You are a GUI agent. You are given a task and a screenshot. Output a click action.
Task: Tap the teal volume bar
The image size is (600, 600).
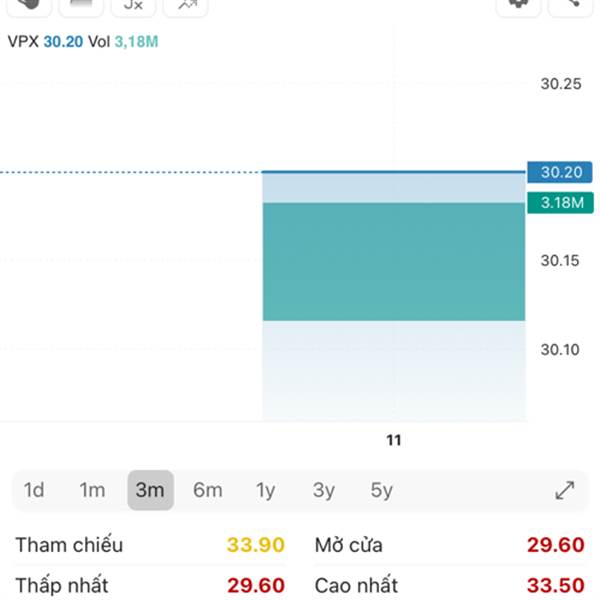[x=393, y=262]
